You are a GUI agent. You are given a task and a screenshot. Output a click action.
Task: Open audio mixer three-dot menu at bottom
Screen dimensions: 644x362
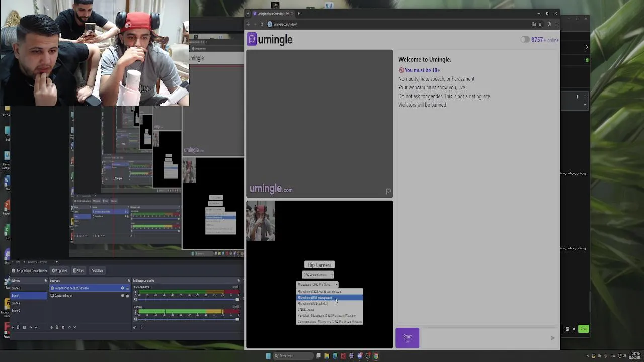click(141, 327)
